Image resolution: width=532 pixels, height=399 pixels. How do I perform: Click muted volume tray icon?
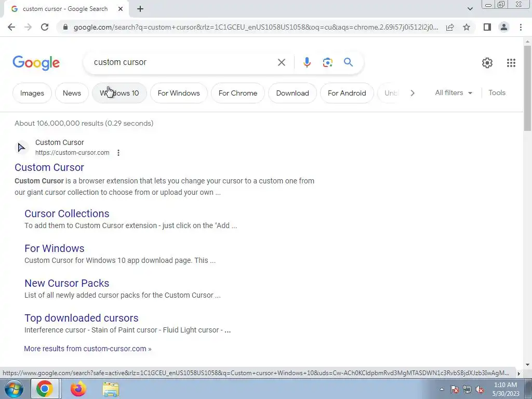(x=480, y=390)
